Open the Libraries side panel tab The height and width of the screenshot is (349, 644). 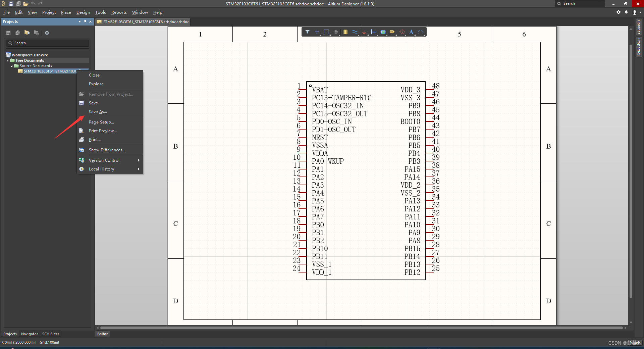639,27
